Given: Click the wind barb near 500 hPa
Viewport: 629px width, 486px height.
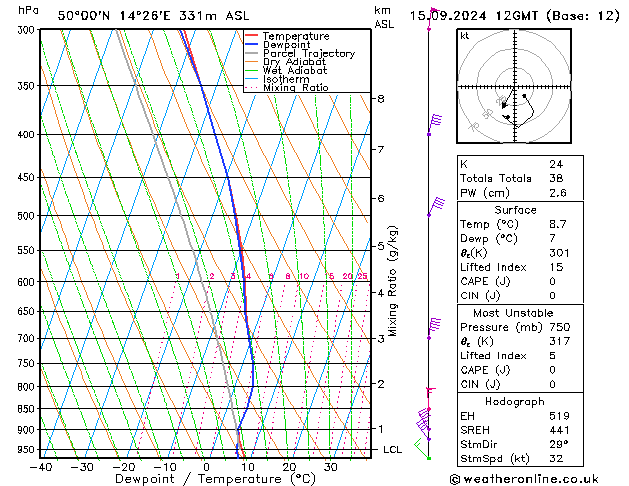Looking at the screenshot, I should (x=435, y=206).
